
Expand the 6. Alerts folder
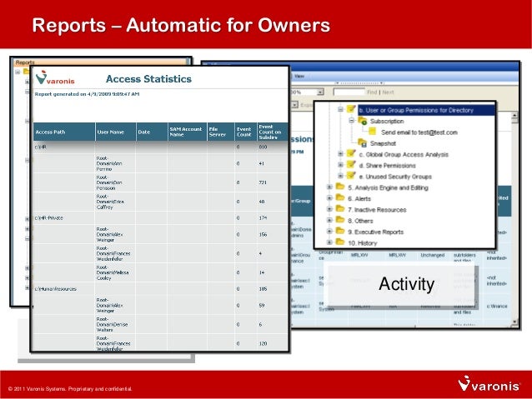point(329,198)
